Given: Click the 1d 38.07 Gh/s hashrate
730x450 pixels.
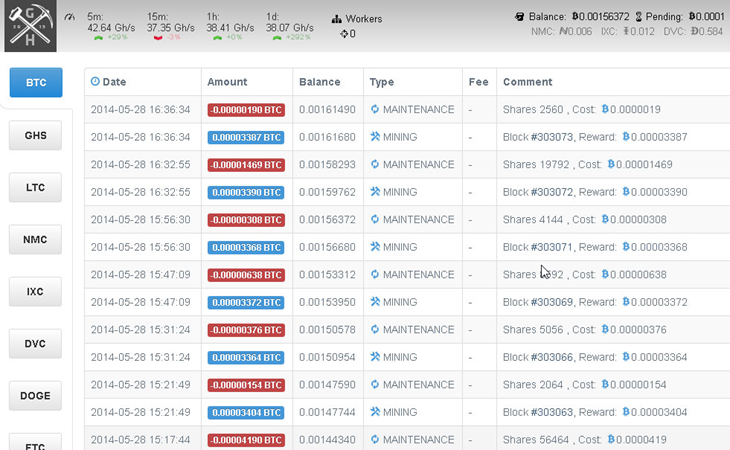Looking at the screenshot, I should click(290, 28).
